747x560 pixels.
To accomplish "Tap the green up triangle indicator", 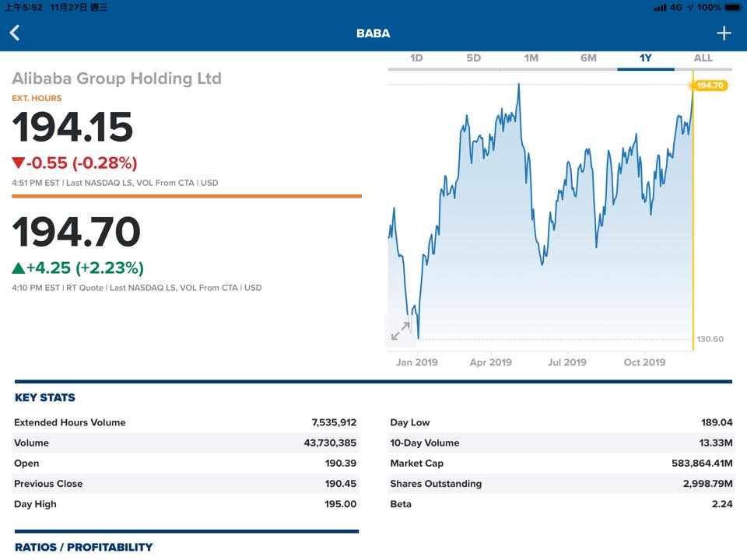I will coord(18,268).
